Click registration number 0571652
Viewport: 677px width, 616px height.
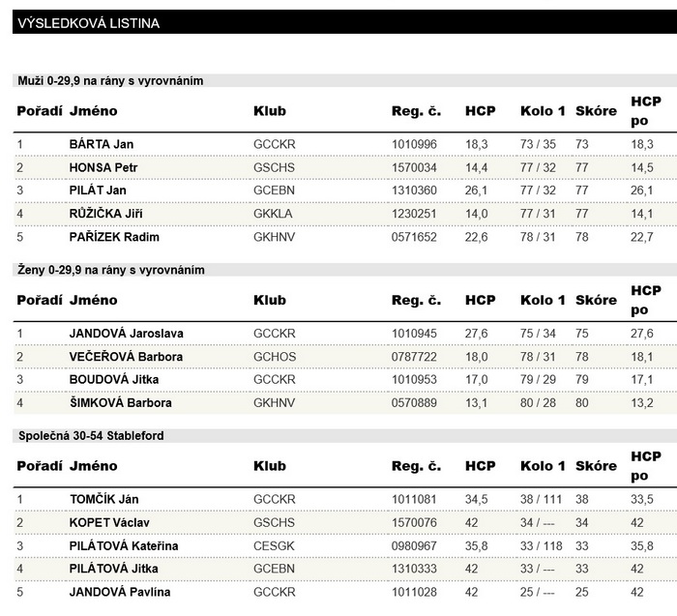click(x=414, y=237)
